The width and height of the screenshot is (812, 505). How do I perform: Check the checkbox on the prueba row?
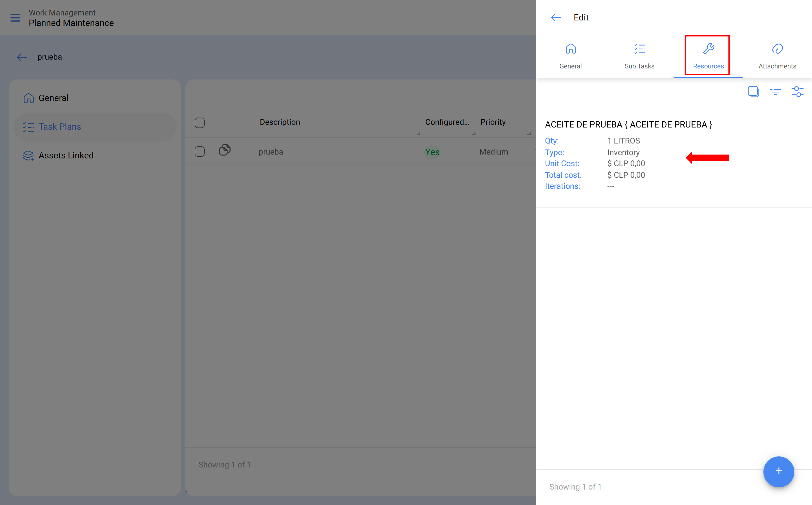point(200,151)
